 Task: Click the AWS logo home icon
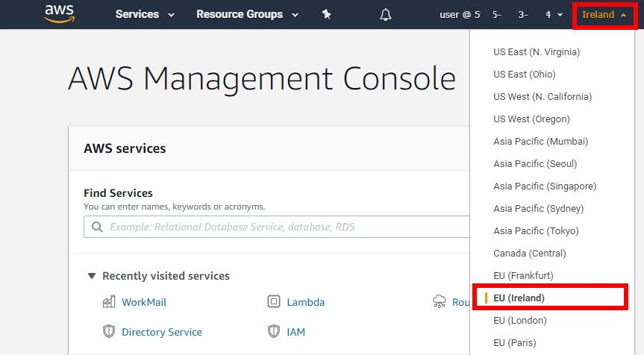59,14
